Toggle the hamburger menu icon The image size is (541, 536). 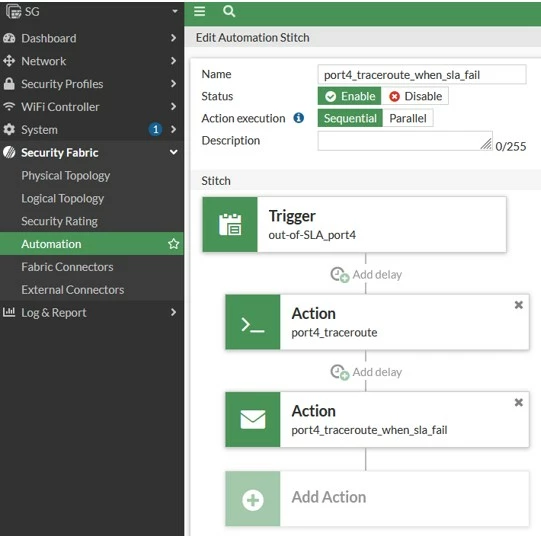pos(199,11)
